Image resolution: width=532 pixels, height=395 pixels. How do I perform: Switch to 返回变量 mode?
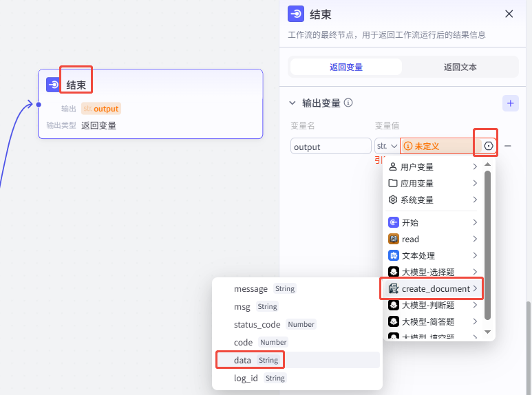[345, 67]
